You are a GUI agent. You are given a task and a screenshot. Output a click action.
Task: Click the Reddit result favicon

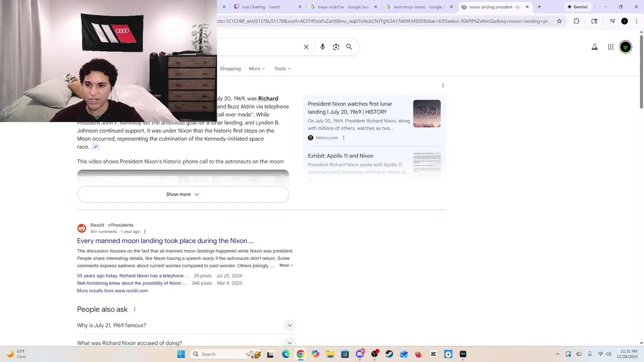point(82,228)
